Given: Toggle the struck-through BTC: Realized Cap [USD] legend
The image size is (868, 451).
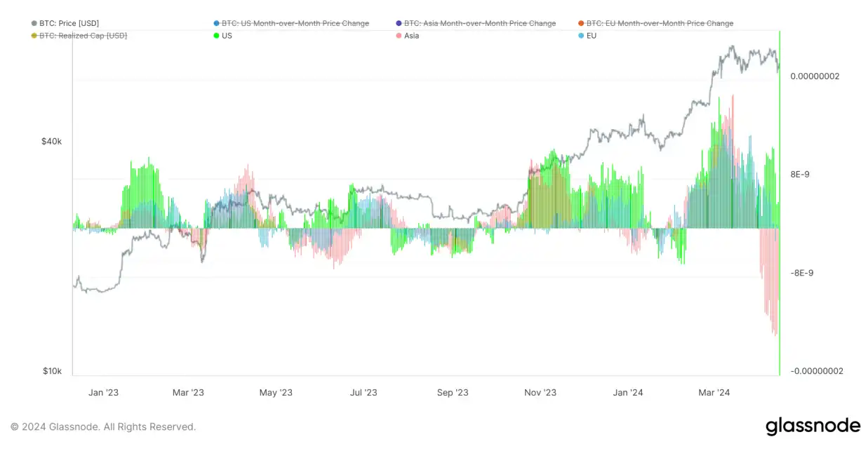Looking at the screenshot, I should pos(83,36).
